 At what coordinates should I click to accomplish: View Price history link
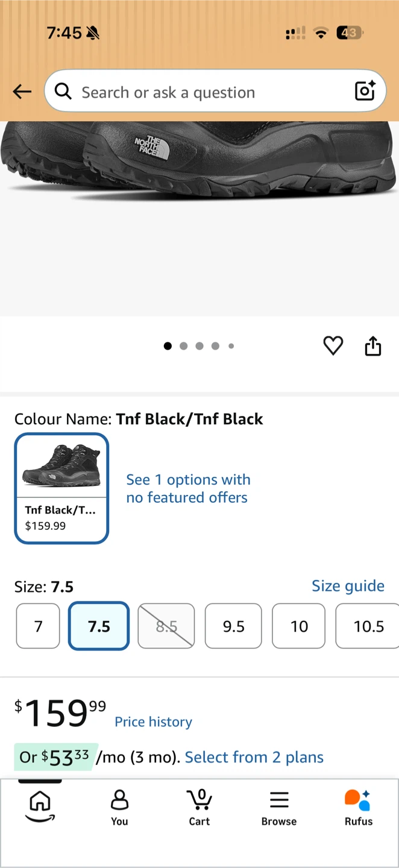coord(154,722)
